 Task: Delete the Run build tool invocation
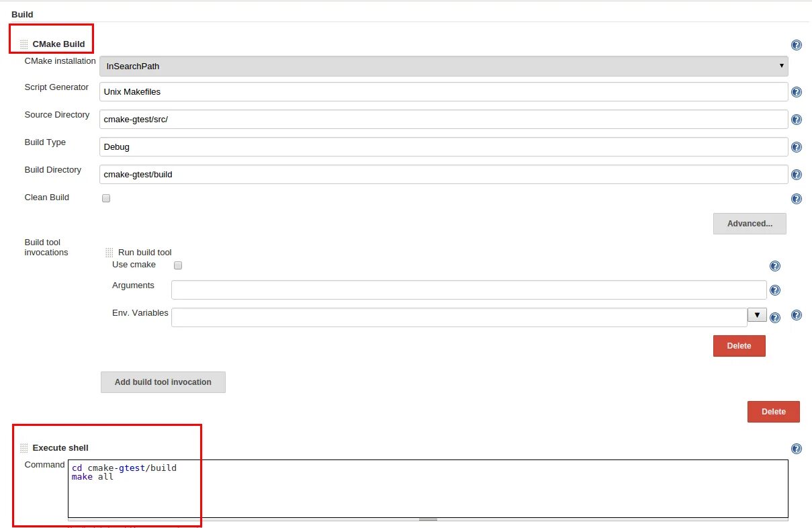(739, 345)
